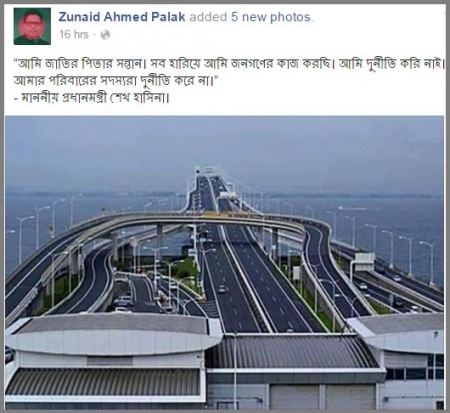Click the dark center roof of the foreground building

[290, 351]
